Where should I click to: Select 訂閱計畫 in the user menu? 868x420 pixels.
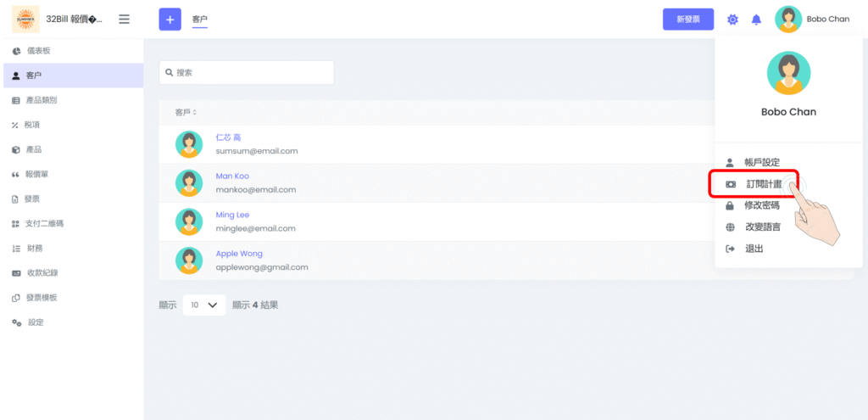pyautogui.click(x=762, y=184)
